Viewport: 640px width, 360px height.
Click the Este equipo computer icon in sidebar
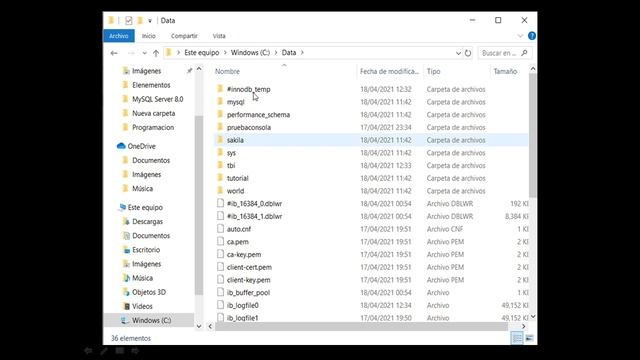[x=122, y=207]
